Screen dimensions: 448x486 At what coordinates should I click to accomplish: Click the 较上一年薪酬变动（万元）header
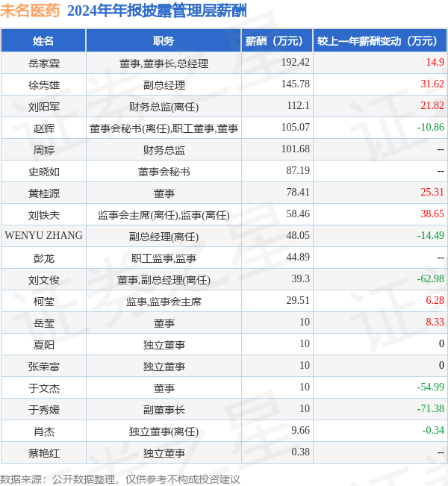tap(380, 41)
